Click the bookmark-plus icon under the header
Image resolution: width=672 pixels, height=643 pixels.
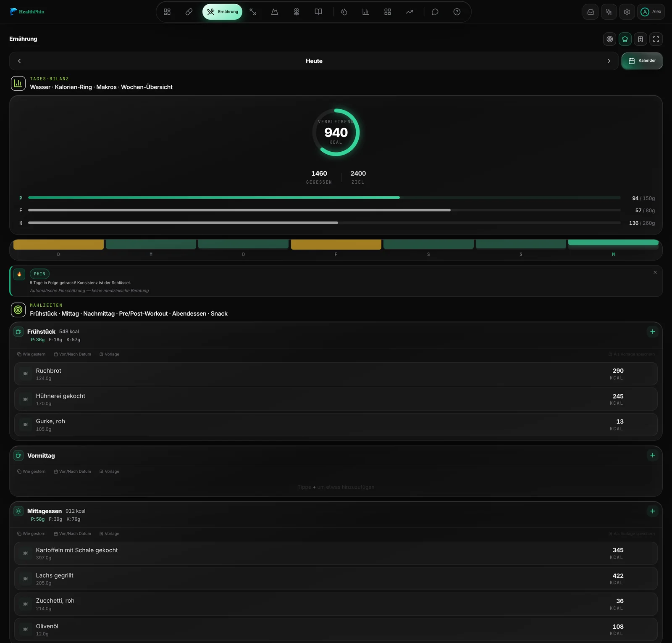pos(640,39)
